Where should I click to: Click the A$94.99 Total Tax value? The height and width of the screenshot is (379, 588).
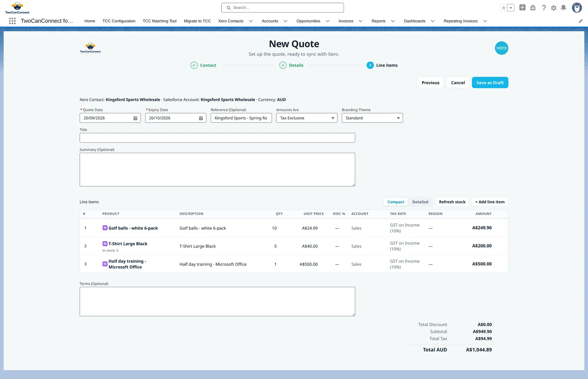[483, 339]
